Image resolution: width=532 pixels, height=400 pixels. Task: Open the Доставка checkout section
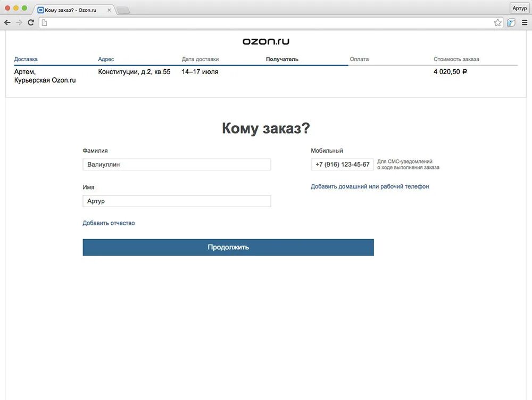[26, 59]
